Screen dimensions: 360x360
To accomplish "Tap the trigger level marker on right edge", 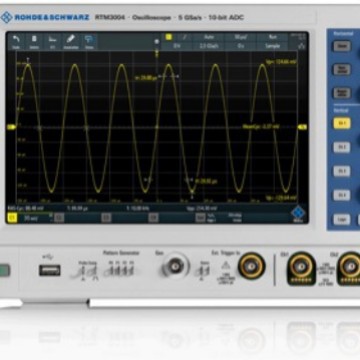I will 302,127.
